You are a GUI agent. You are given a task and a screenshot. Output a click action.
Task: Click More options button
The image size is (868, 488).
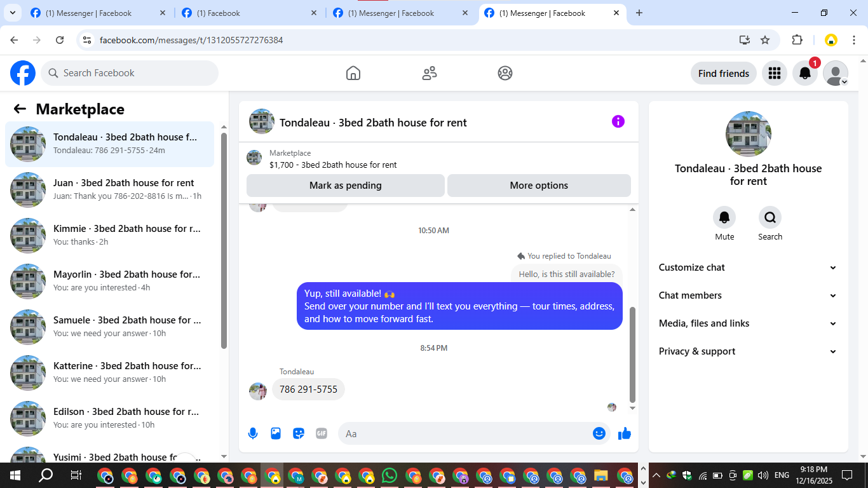pyautogui.click(x=539, y=186)
